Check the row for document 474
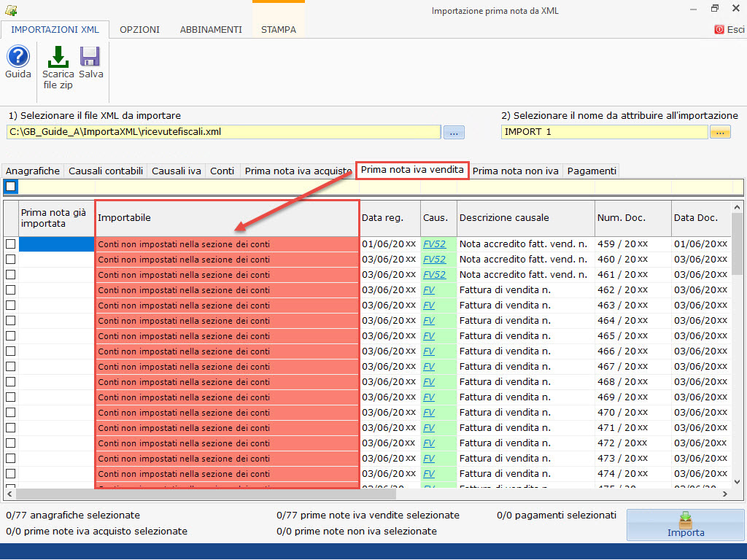 [x=10, y=474]
